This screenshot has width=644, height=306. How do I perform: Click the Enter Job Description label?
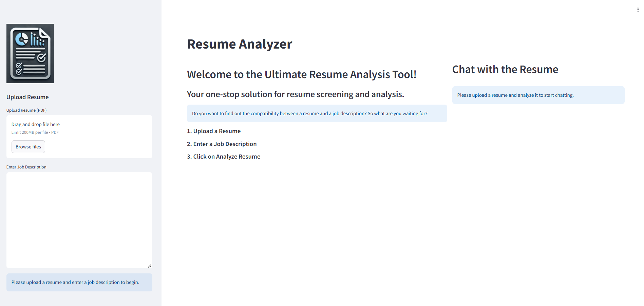26,167
